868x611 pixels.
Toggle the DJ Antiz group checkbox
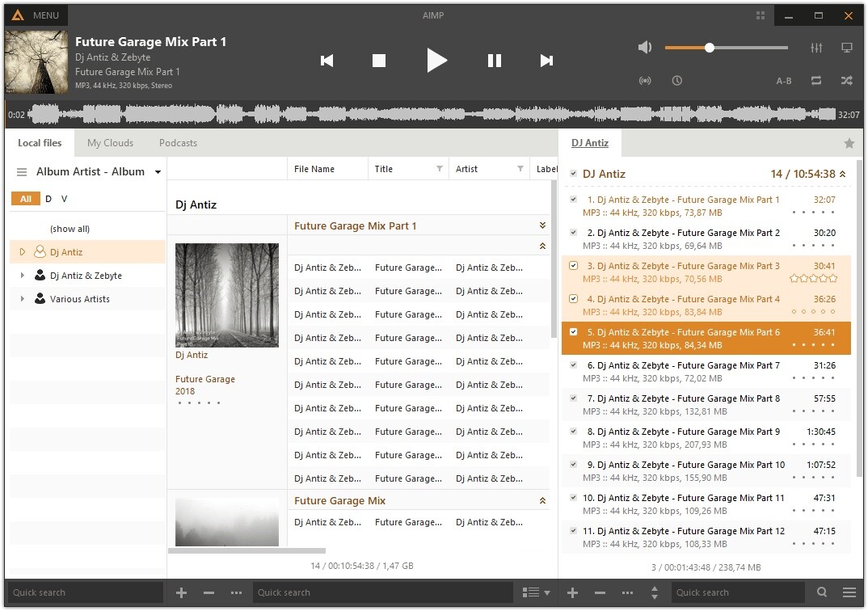point(574,174)
